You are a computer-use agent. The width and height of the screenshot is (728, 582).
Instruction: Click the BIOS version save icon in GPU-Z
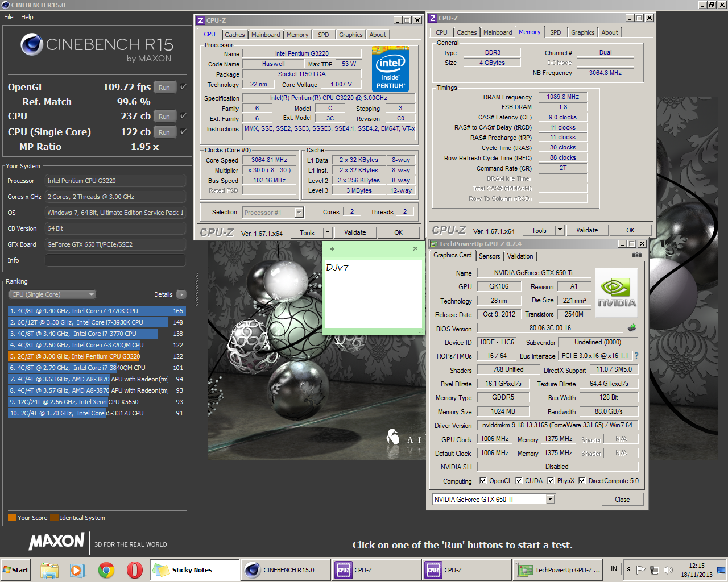coord(631,328)
